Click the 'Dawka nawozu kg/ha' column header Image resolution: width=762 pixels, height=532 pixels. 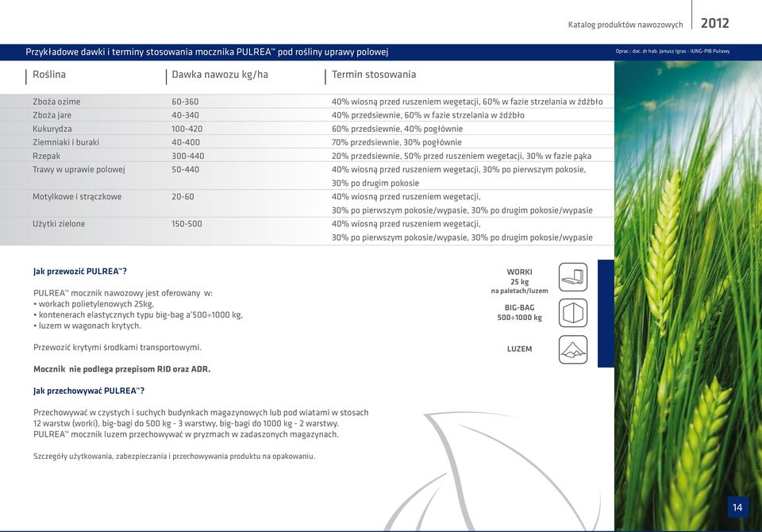point(220,75)
